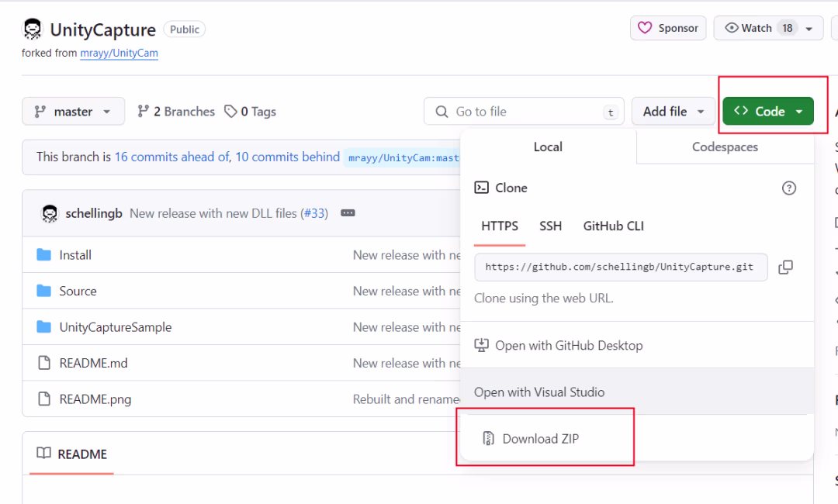Screen dimensions: 838x504
Task: Click the Public visibility badge
Action: tap(185, 29)
